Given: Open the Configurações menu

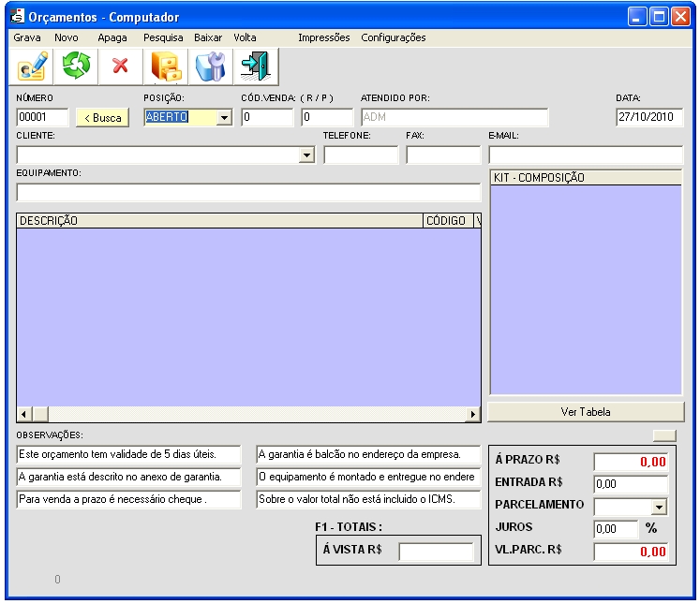Looking at the screenshot, I should [393, 37].
